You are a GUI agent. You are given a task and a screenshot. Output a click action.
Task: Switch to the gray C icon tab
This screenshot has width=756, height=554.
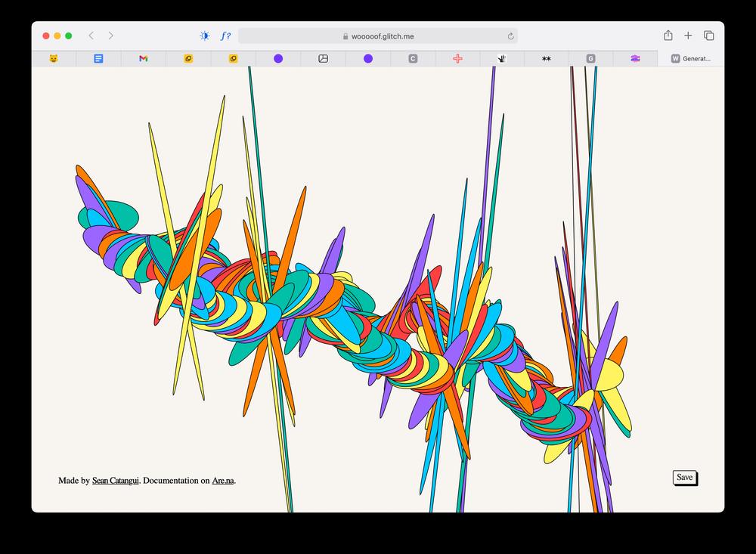[x=413, y=59]
